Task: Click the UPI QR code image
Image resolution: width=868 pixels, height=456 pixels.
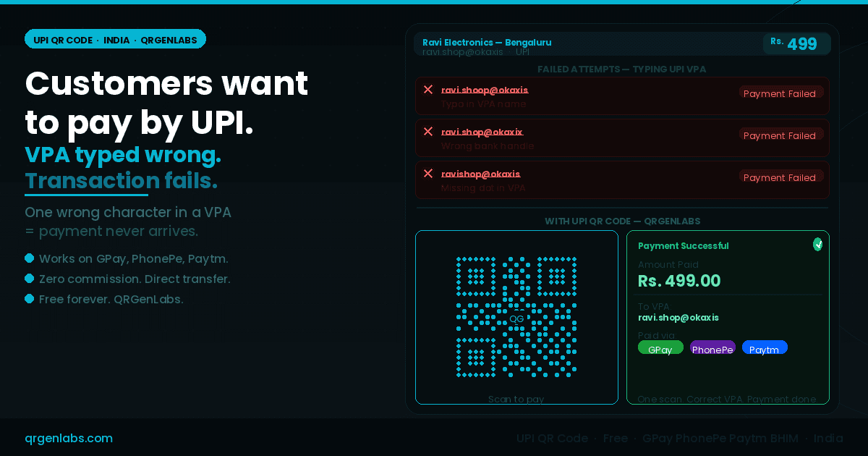Action: 516,317
